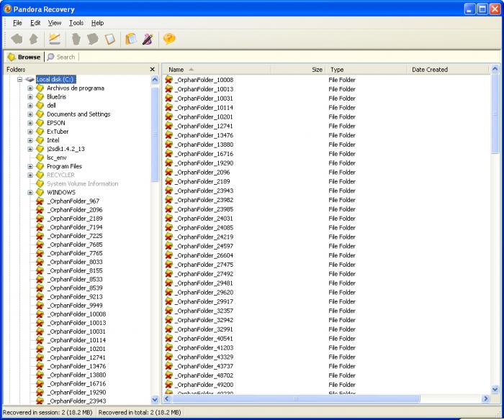Click the red X icon of _OrphanFolder_9949 in tree
The image size is (504, 420).
(x=40, y=306)
